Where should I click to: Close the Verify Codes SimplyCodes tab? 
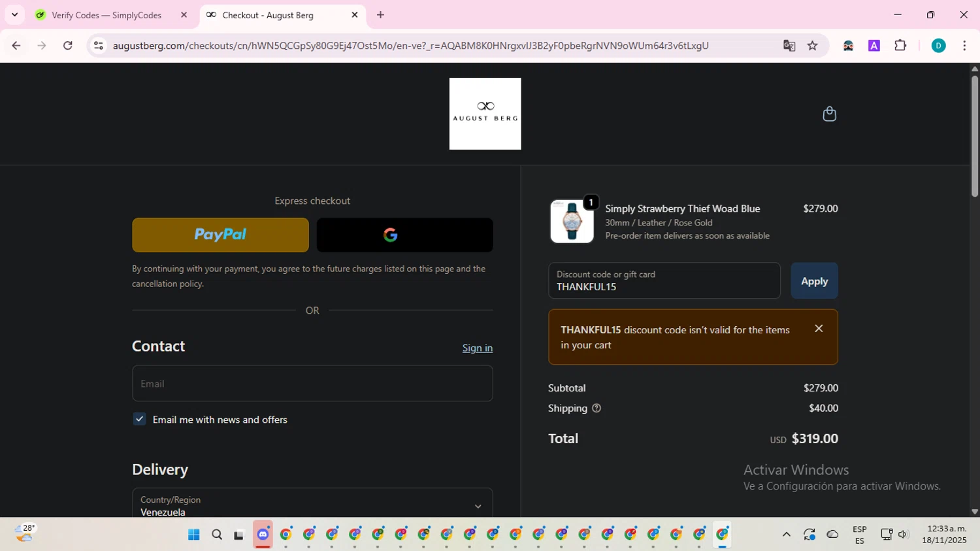point(184,15)
